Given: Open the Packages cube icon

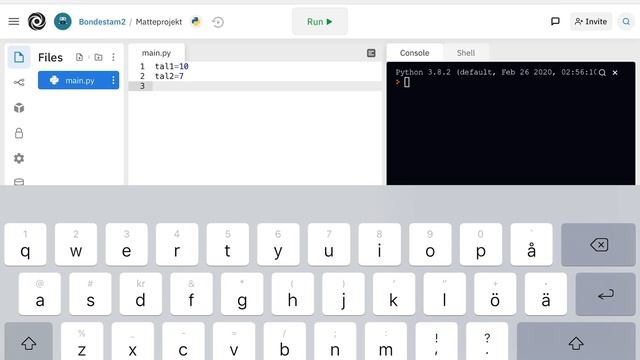Looking at the screenshot, I should coord(19,108).
